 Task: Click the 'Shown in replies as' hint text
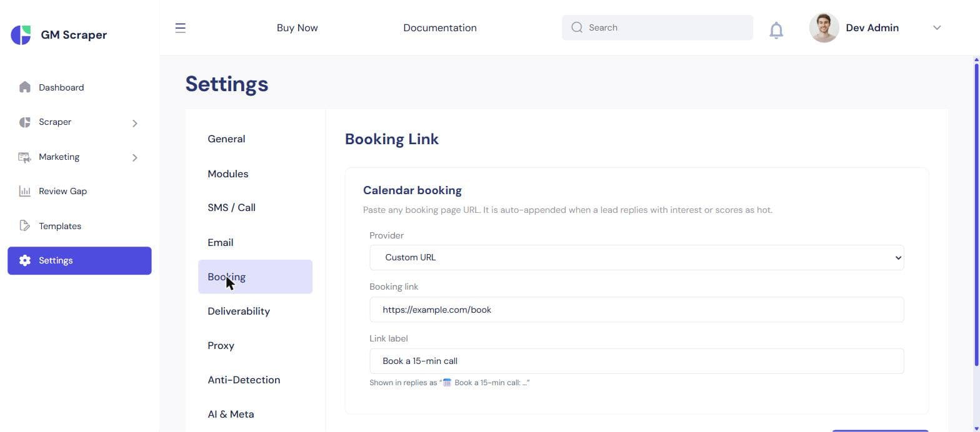449,383
